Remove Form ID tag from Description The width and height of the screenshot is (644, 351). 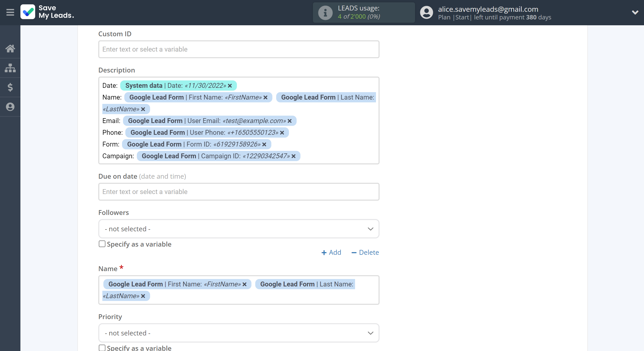click(264, 144)
